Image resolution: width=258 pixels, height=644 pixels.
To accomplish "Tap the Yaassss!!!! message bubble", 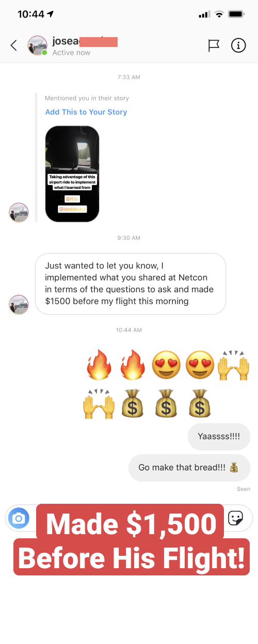I will 219,436.
